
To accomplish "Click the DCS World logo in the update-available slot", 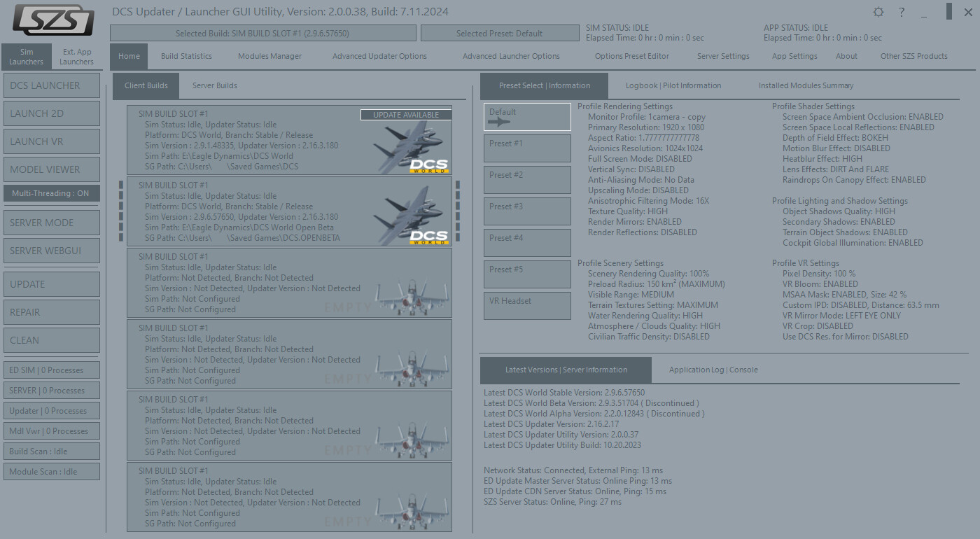I will tap(428, 166).
